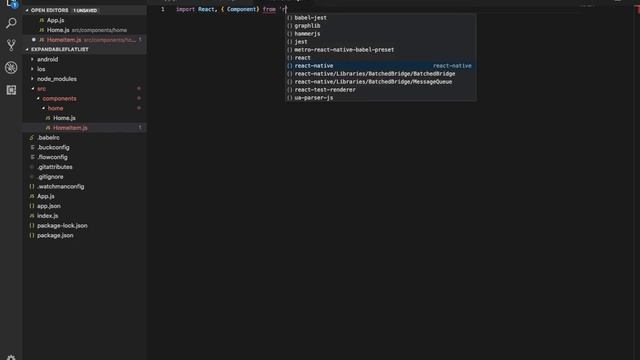The image size is (640, 360).
Task: Open the Search view in activity bar
Action: tap(11, 23)
